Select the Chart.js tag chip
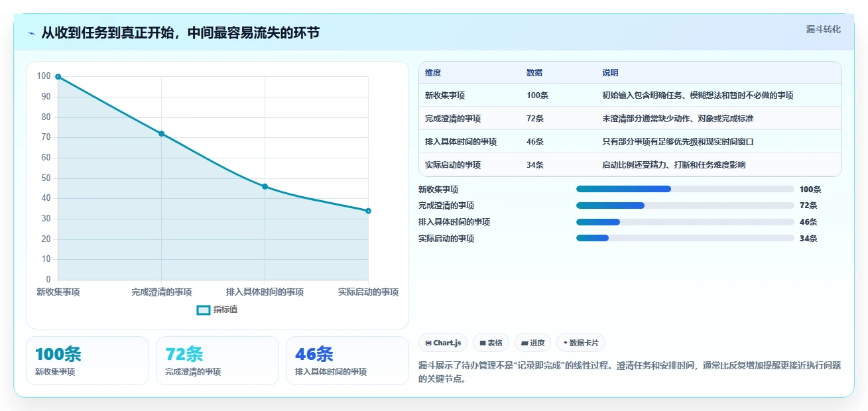Viewport: 868px width, 411px height. click(443, 343)
